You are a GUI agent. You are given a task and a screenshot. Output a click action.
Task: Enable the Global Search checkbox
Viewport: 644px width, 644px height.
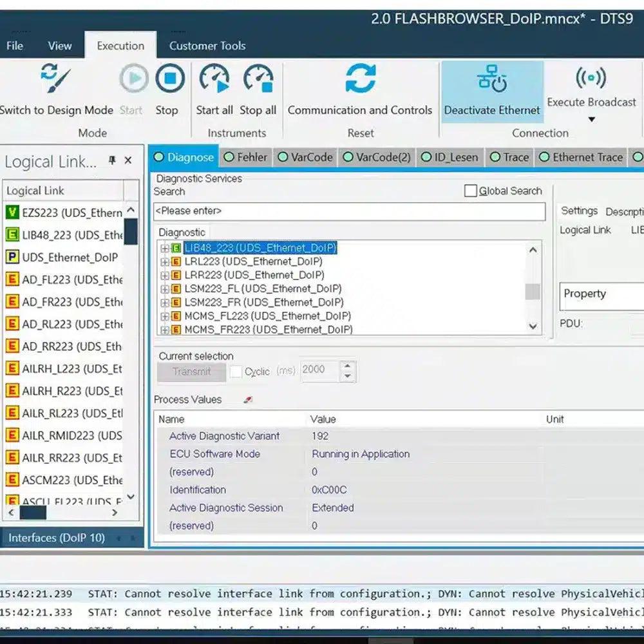click(x=469, y=191)
